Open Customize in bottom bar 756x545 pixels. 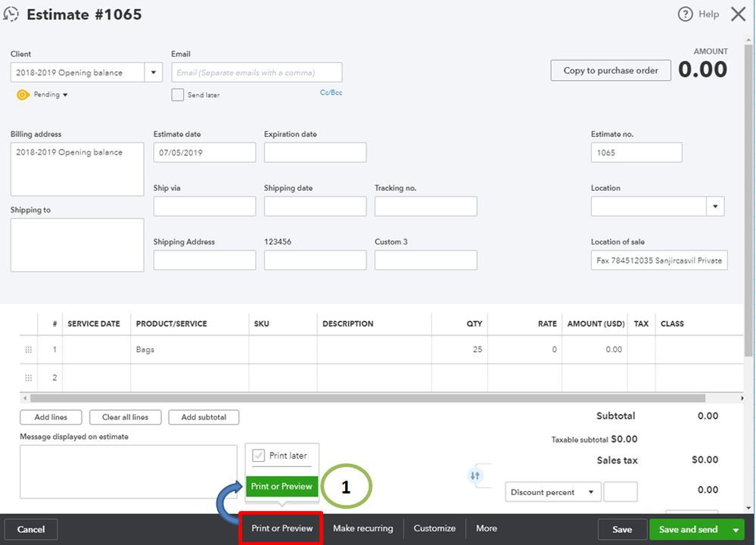point(434,528)
